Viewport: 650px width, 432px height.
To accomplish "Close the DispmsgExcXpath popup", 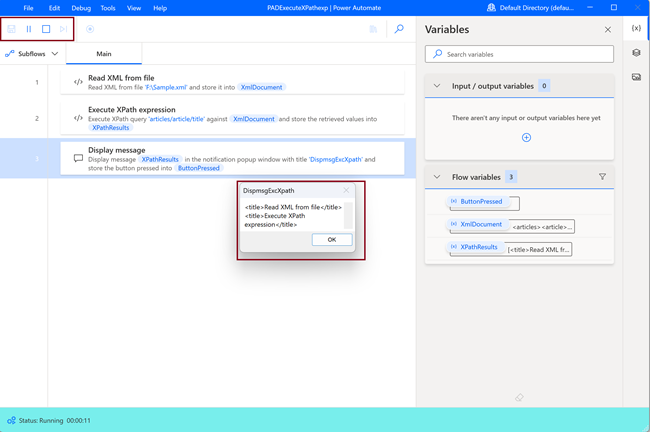I will tap(346, 190).
